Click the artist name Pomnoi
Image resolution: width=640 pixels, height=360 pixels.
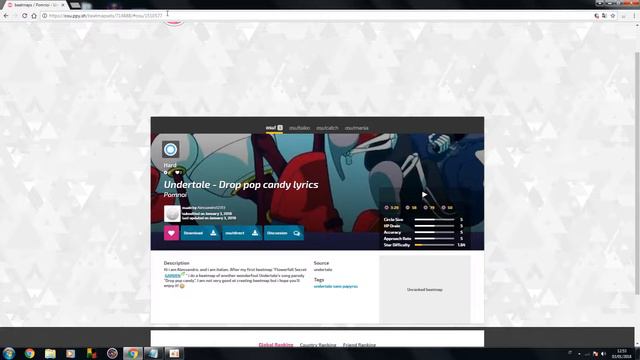(x=175, y=195)
